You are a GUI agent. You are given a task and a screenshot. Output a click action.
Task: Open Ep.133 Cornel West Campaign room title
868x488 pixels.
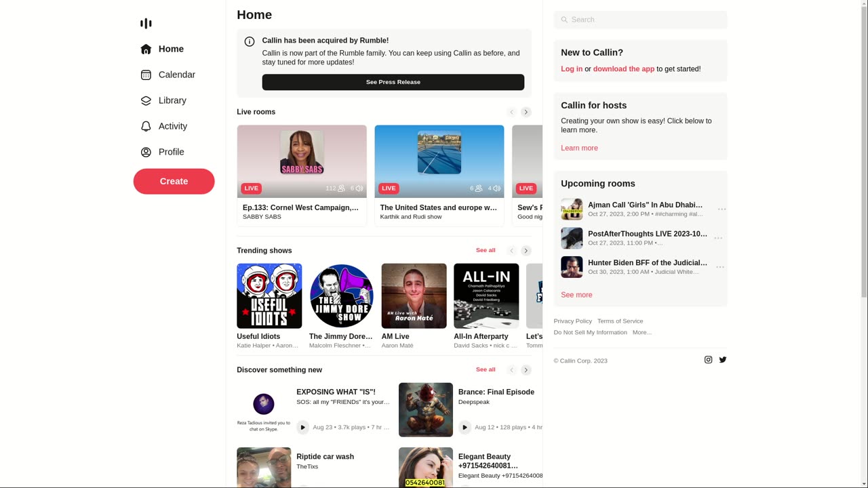click(x=301, y=207)
